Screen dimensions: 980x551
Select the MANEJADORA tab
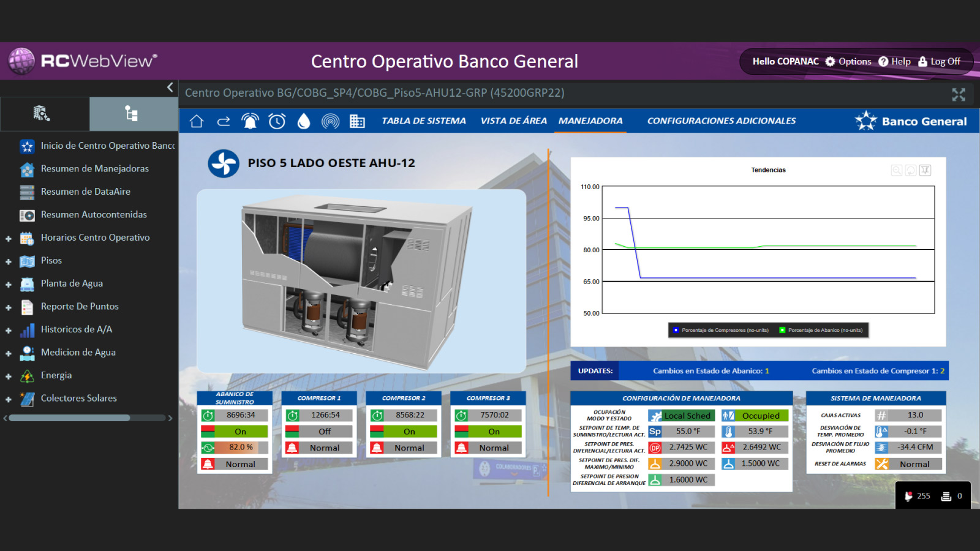pos(590,121)
